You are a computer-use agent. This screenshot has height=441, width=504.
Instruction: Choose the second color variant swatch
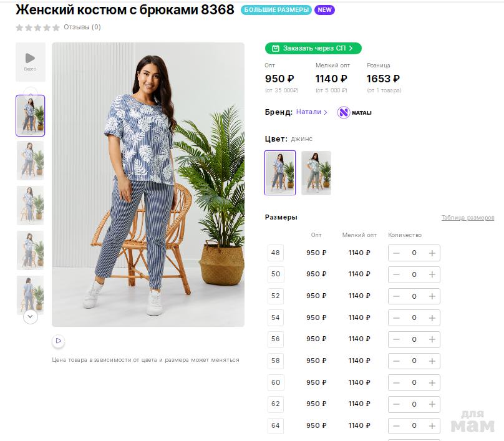(x=316, y=173)
